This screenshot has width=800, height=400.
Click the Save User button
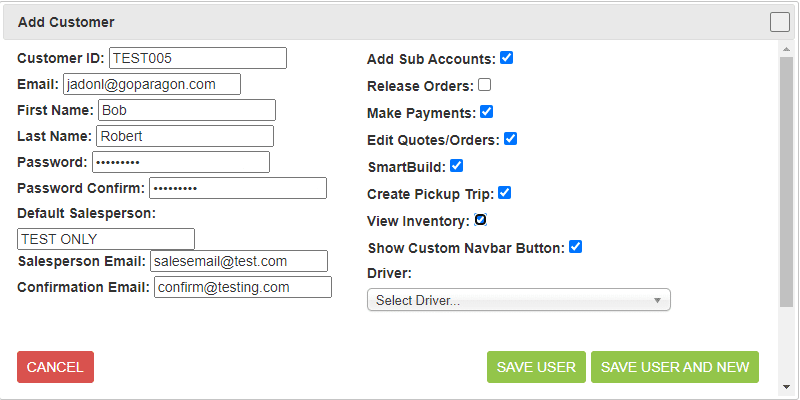[x=536, y=367]
